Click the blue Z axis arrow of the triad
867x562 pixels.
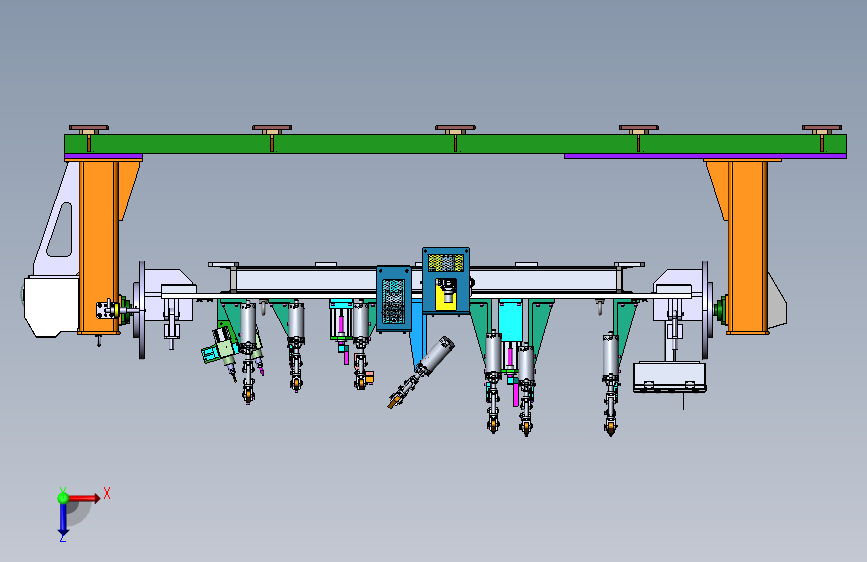tap(63, 520)
